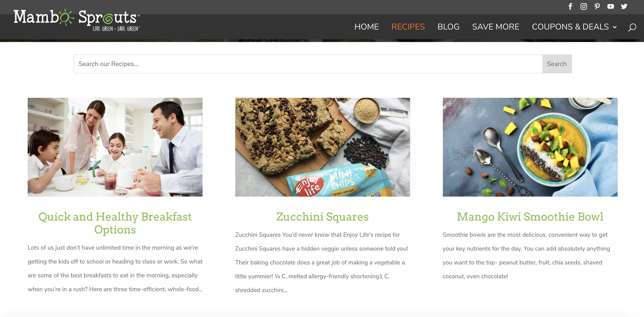Click the Mambo Sprouts logo
644x317 pixels.
77,20
